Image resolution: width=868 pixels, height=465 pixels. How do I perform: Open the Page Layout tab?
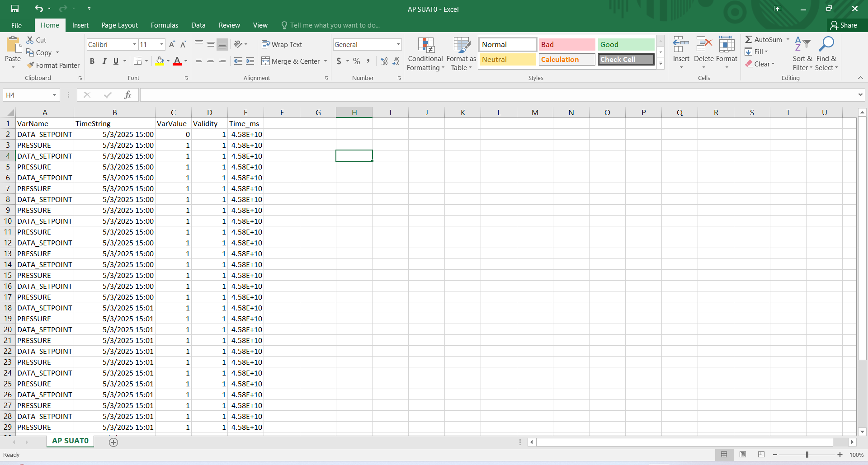pyautogui.click(x=119, y=25)
